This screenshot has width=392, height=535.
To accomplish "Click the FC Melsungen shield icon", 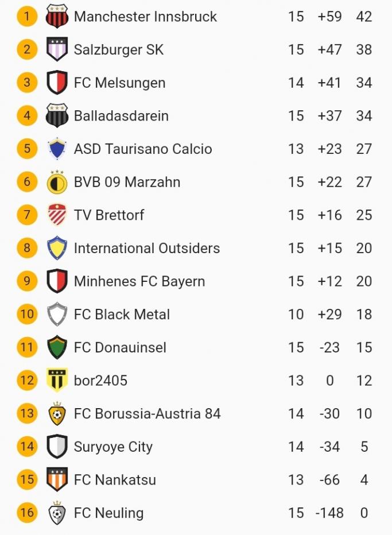I will click(57, 83).
